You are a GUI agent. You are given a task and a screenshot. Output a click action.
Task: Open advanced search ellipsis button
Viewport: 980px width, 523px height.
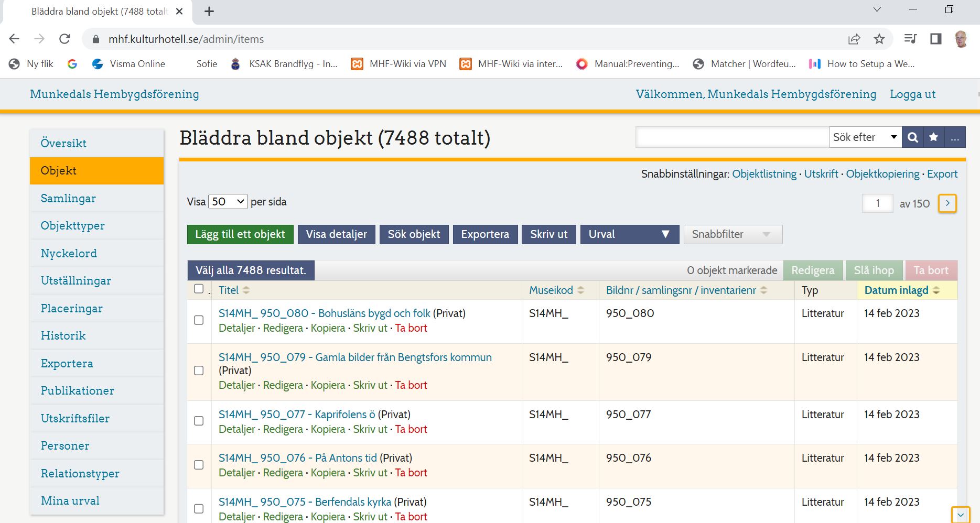pyautogui.click(x=955, y=137)
